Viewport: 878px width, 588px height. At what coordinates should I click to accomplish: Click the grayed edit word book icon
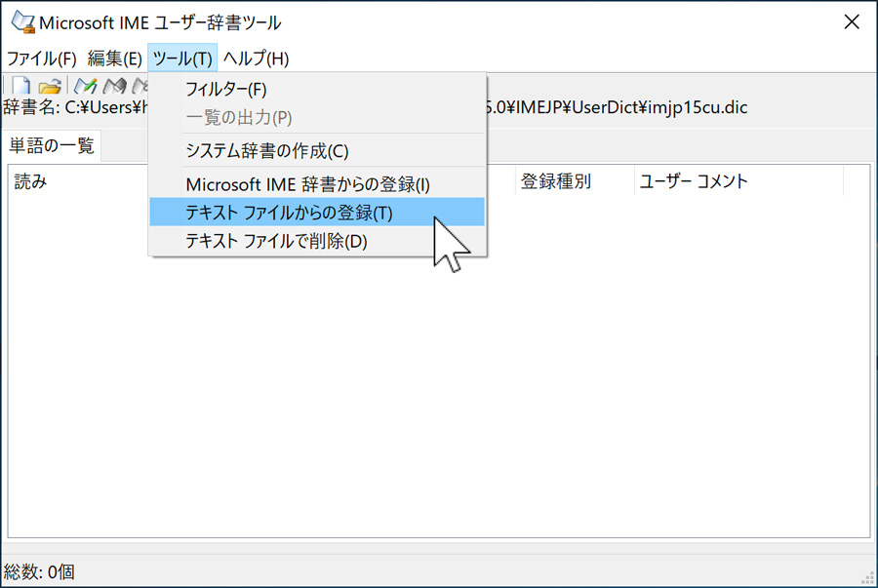pos(115,86)
